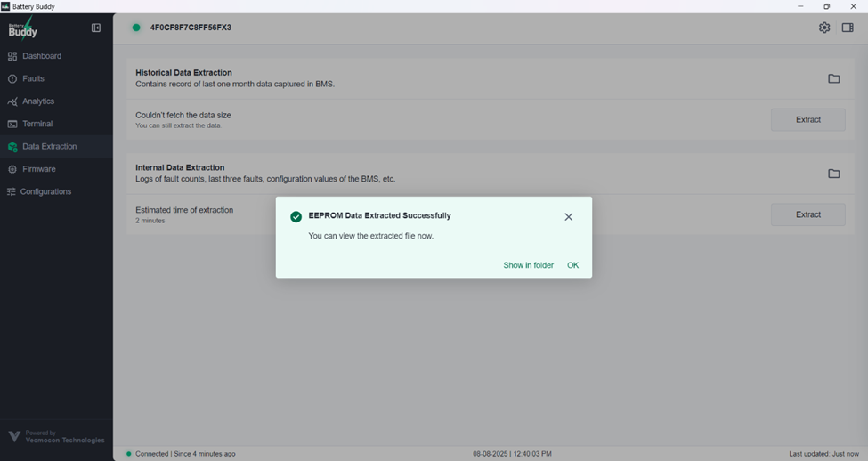Click the Firmware sidebar icon
The width and height of the screenshot is (868, 461).
click(12, 169)
